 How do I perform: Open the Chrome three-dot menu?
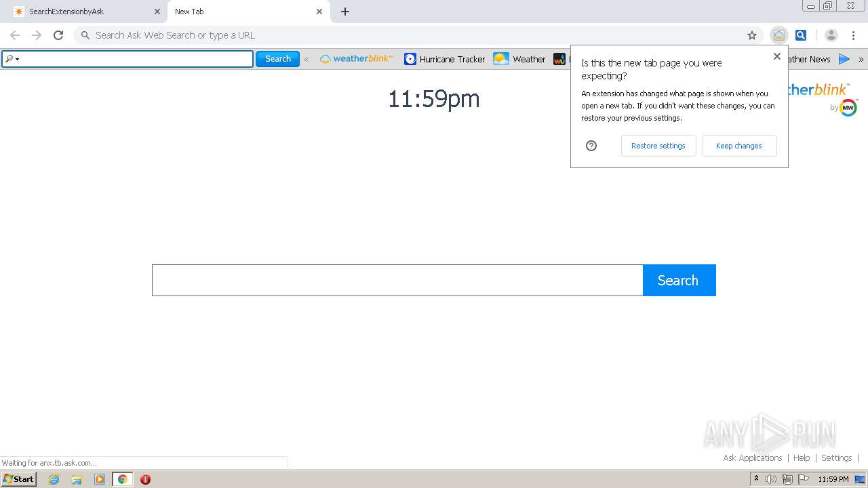[853, 35]
